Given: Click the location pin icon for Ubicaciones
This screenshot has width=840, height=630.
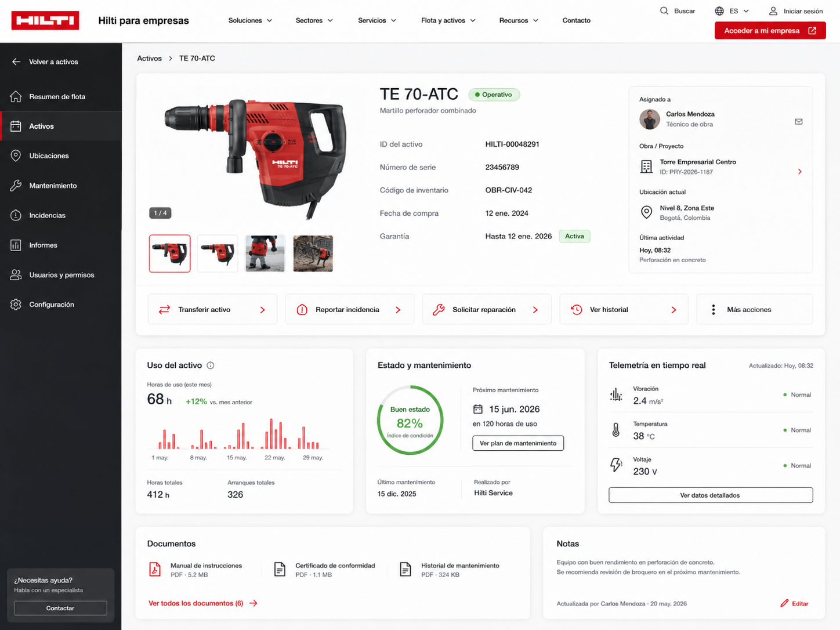Looking at the screenshot, I should [16, 155].
